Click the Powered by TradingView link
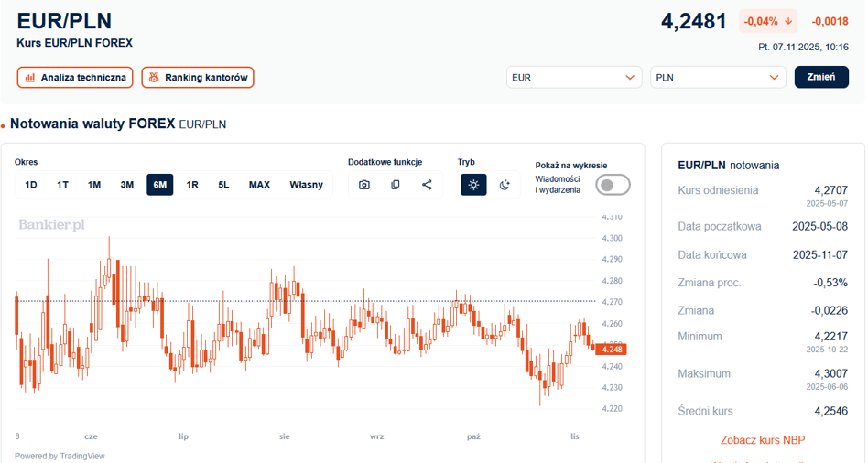Screen dimensions: 868x463 click(60, 456)
